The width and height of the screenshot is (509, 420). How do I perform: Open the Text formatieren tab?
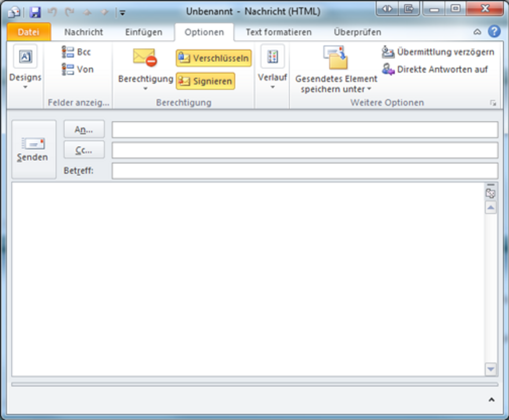click(x=279, y=32)
